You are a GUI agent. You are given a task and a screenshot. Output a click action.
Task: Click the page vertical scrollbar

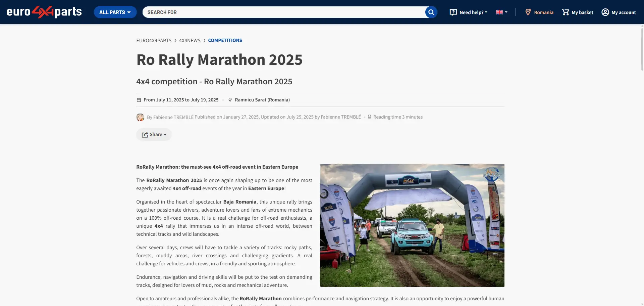[x=642, y=49]
